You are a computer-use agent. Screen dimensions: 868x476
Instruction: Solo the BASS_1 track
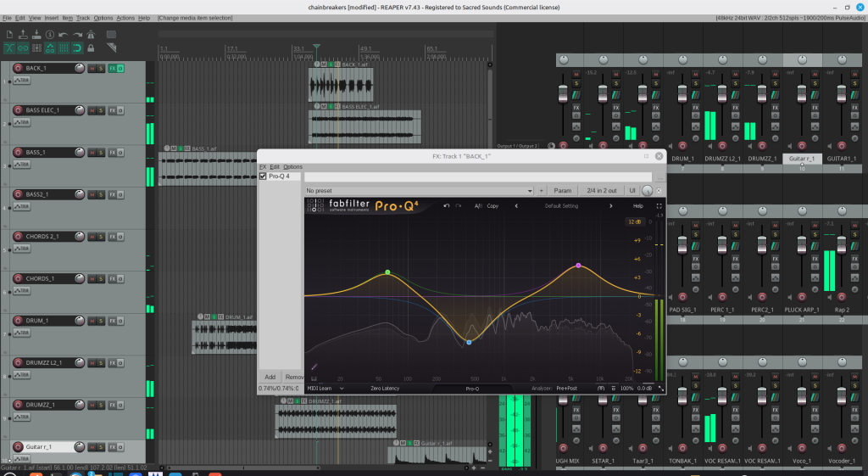click(101, 153)
